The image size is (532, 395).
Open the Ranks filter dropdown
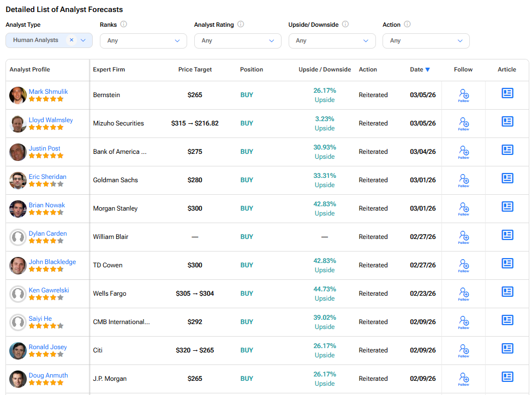[x=143, y=41]
